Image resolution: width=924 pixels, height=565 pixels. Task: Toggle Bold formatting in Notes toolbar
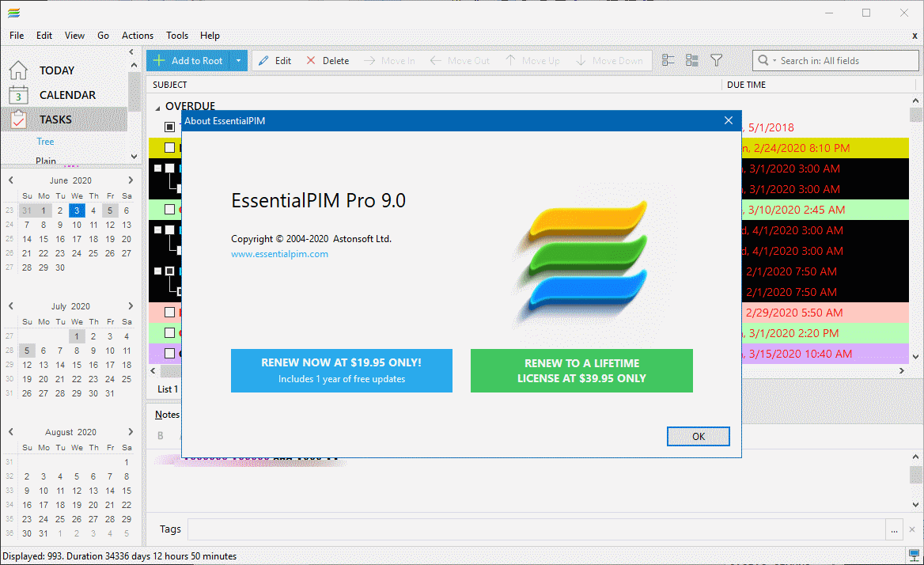(161, 435)
